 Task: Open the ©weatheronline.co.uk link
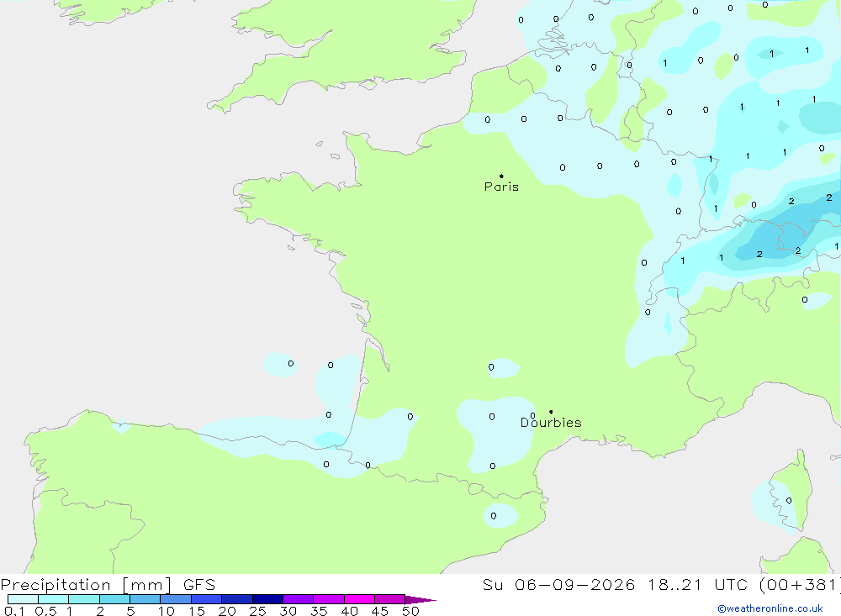tap(770, 608)
